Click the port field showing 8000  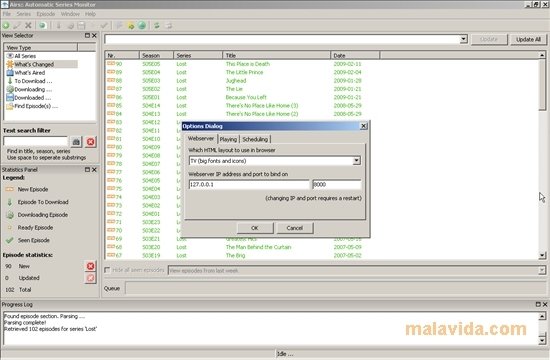coord(337,184)
